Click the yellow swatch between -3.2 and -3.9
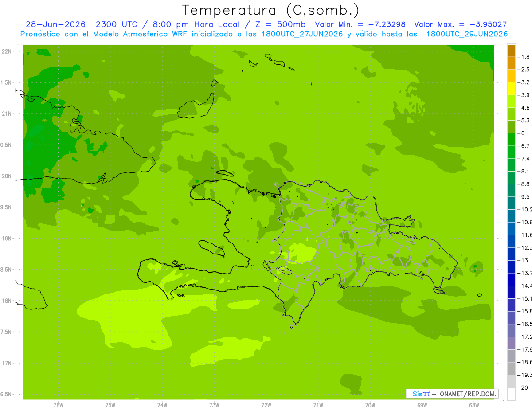This screenshot has height=411, width=532. [511, 89]
